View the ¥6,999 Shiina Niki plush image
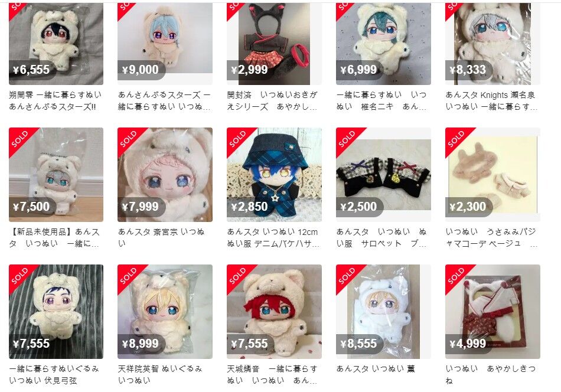Image resolution: width=561 pixels, height=392 pixels. 383,44
